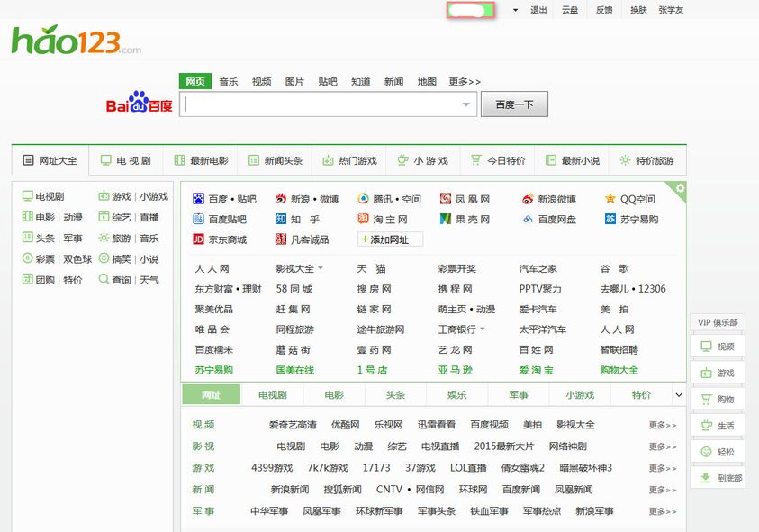Click the 凤凰网 phoenix icon

pos(446,199)
